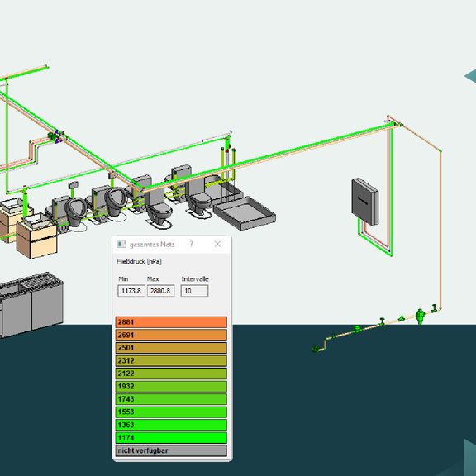
Task: Pick the 2691 color swatch
Action: point(171,335)
